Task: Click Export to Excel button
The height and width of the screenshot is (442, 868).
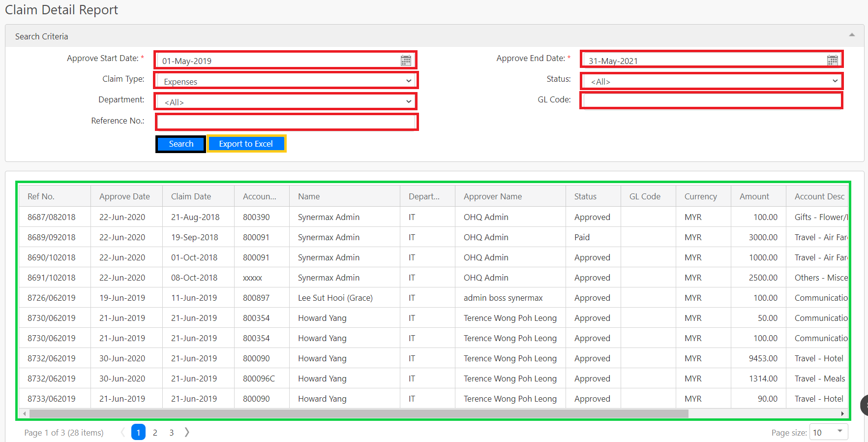Action: (246, 144)
